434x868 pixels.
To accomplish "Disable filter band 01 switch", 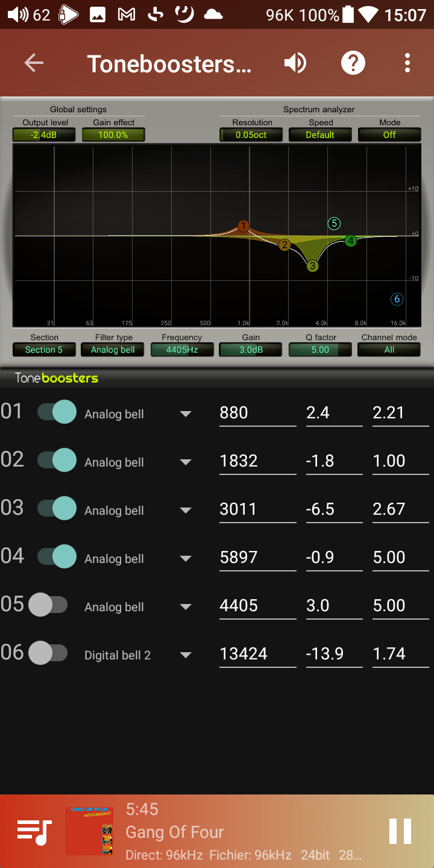I will tap(57, 412).
